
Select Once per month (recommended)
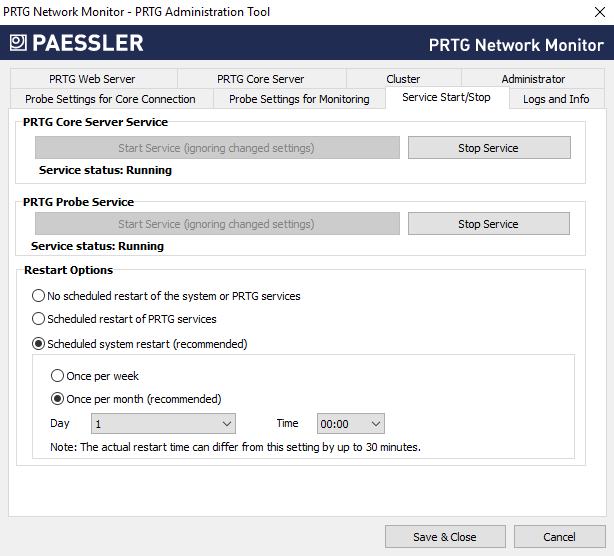[57, 399]
